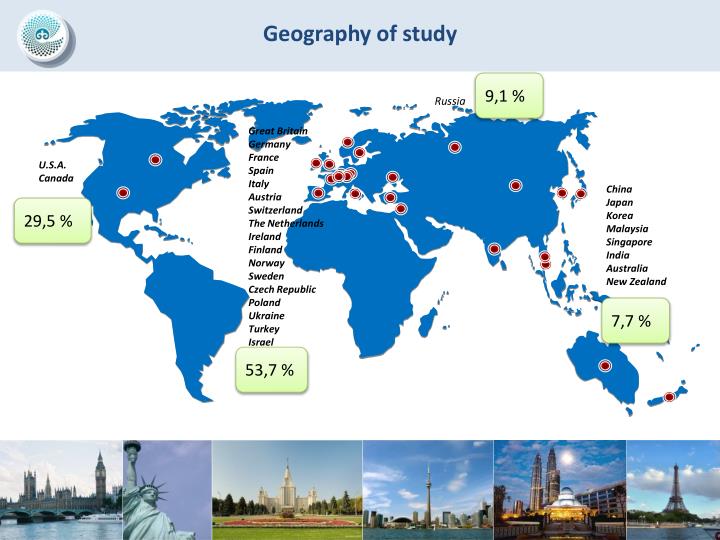Click the red map marker in central China

coord(516,186)
